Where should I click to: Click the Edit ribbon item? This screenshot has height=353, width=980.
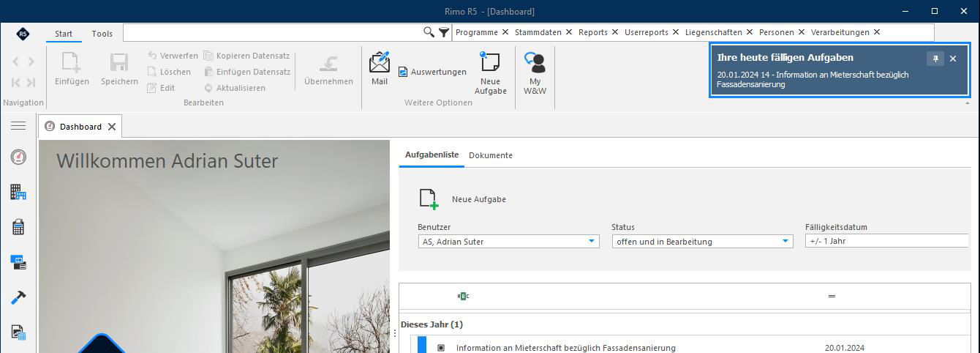tap(161, 88)
